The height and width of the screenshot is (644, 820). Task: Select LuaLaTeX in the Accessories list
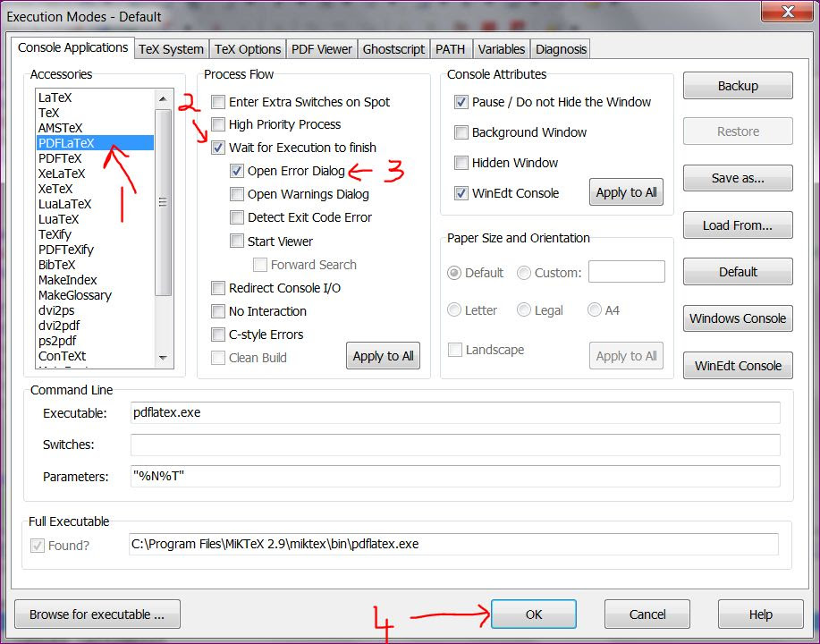point(95,204)
